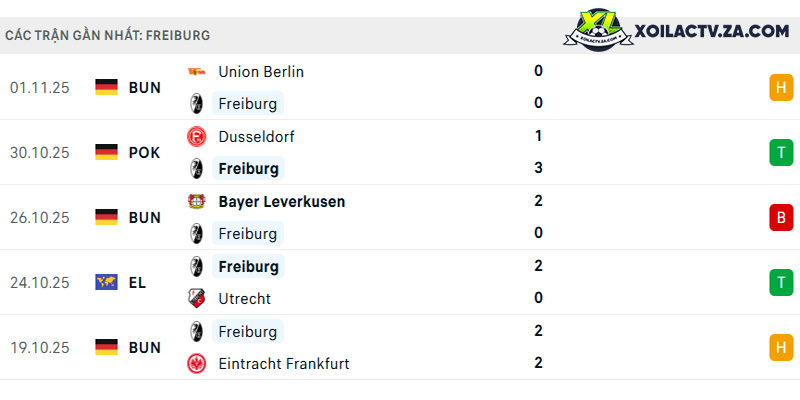800x400 pixels.
Task: Click the orange H badge for Union Berlin match
Action: (x=781, y=87)
